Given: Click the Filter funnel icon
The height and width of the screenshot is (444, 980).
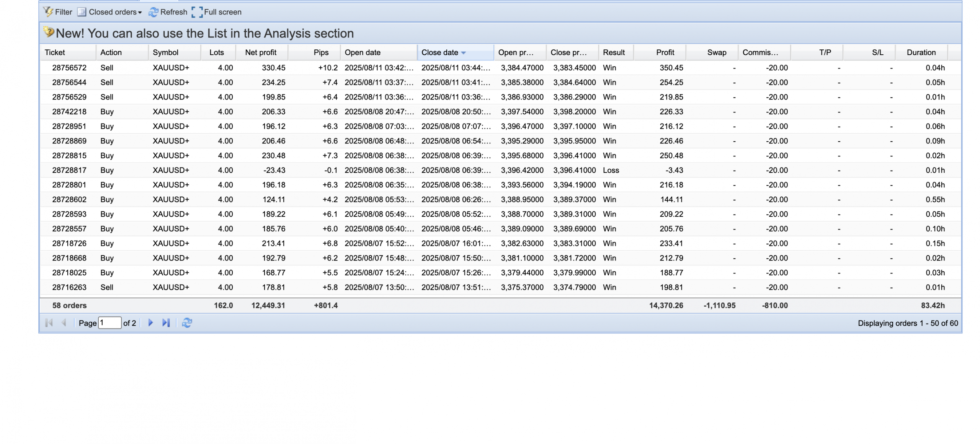Looking at the screenshot, I should [x=48, y=12].
